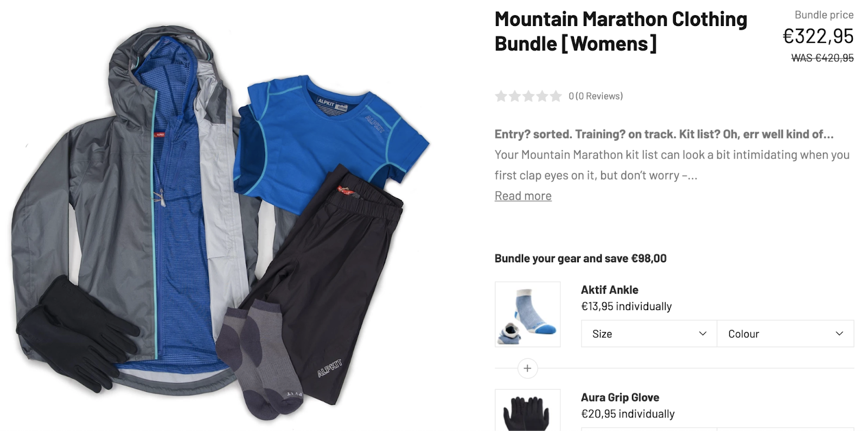
Task: Click the Aktif Ankle product name
Action: point(610,290)
